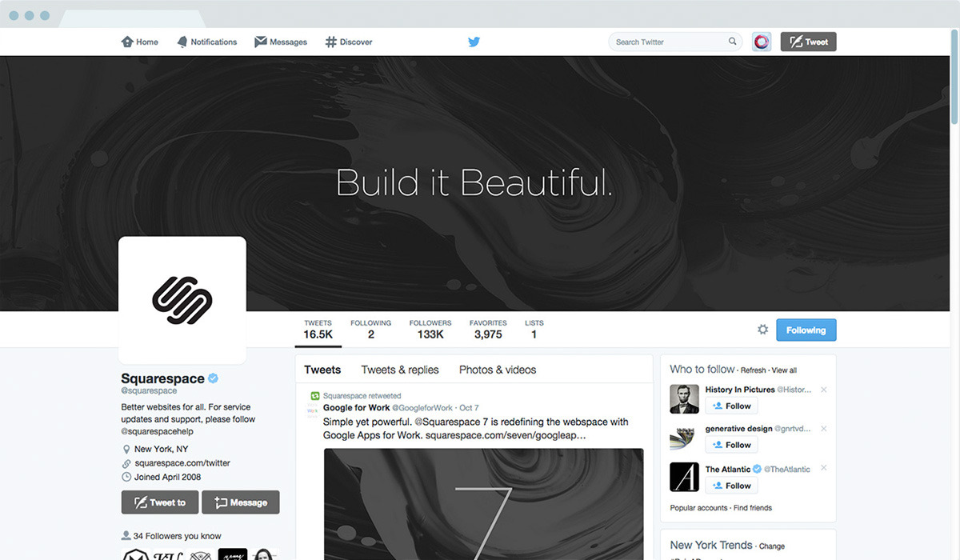Dismiss The Atlantic suggestion
Image resolution: width=960 pixels, height=560 pixels.
(824, 468)
